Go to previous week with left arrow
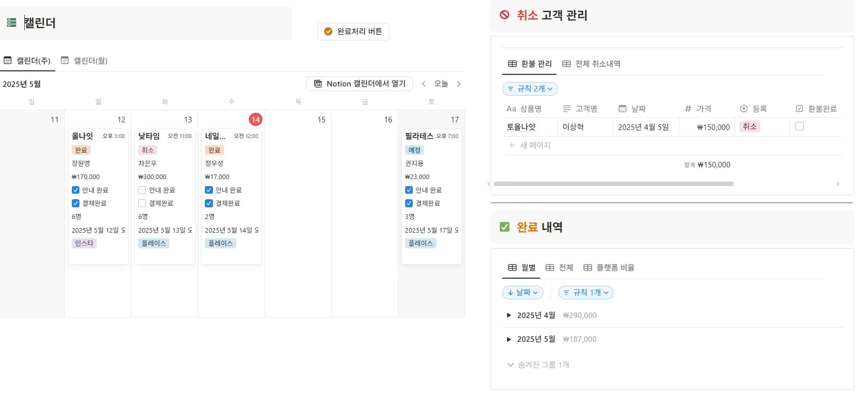The height and width of the screenshot is (398, 868). [x=424, y=84]
